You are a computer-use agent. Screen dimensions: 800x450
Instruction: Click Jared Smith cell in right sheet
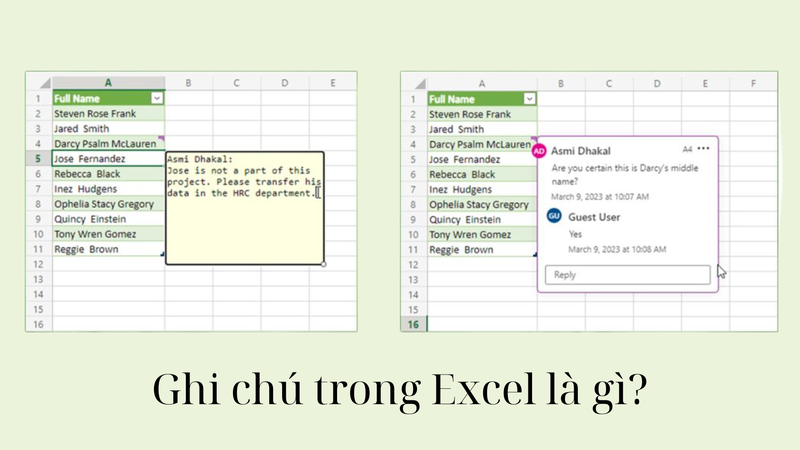coord(482,129)
